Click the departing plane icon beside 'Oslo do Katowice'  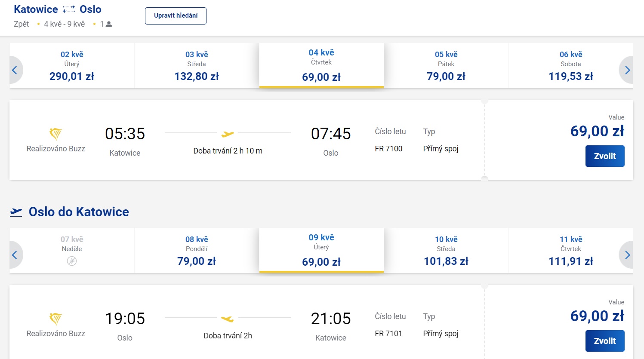pyautogui.click(x=16, y=212)
